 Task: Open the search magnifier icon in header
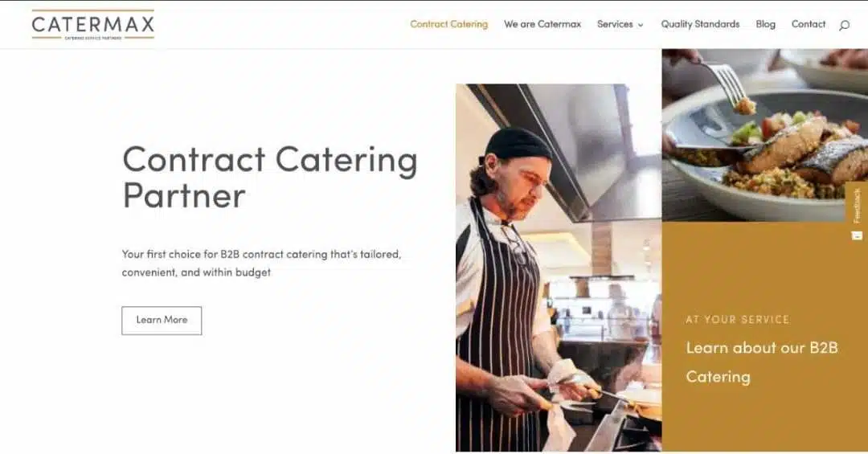click(x=844, y=25)
